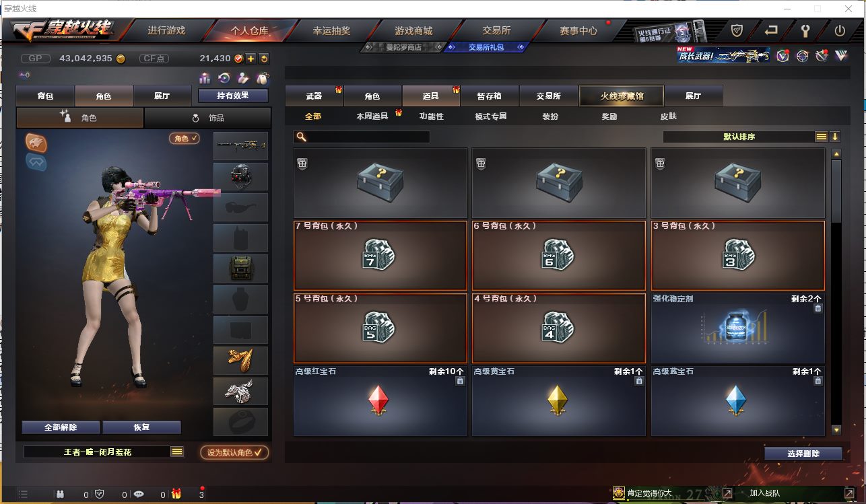Open the gift box icon in bottom bar
Screen dimensions: 866x504
click(176, 494)
